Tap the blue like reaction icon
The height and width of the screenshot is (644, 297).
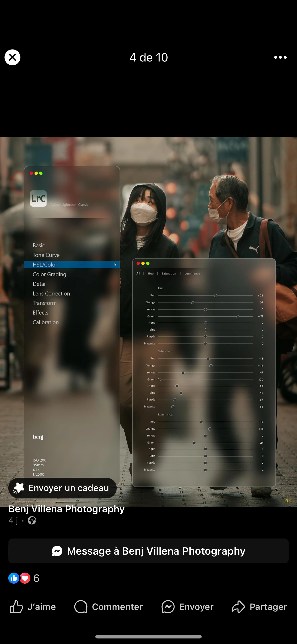(14, 578)
